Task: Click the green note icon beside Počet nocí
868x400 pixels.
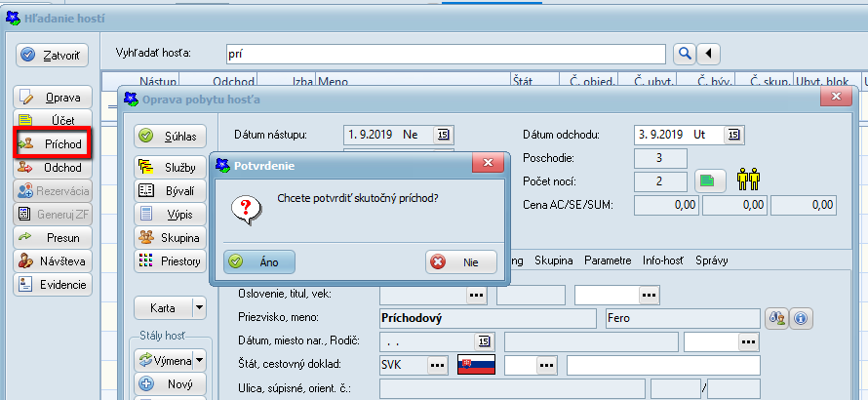Action: pyautogui.click(x=707, y=181)
